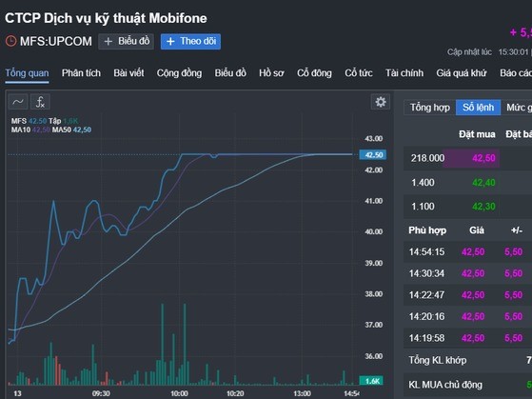532x399 pixels.
Task: Click matched trade time 14:22:47
Action: [426, 295]
